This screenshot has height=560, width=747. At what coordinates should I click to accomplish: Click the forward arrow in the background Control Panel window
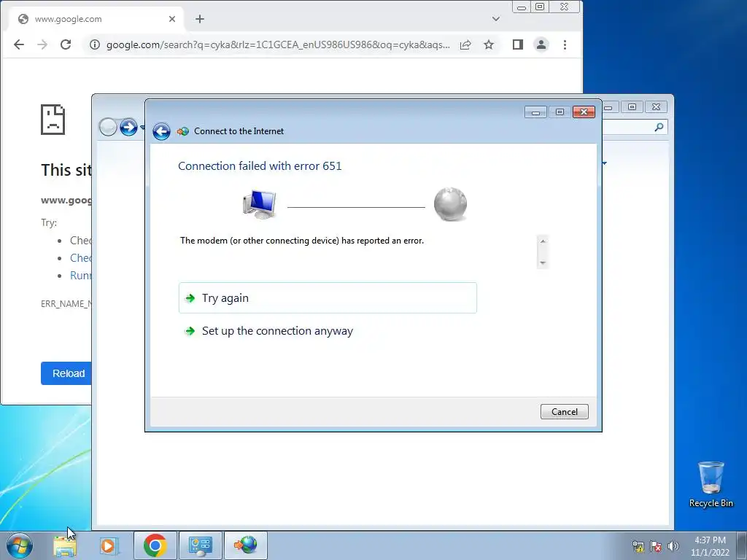128,127
